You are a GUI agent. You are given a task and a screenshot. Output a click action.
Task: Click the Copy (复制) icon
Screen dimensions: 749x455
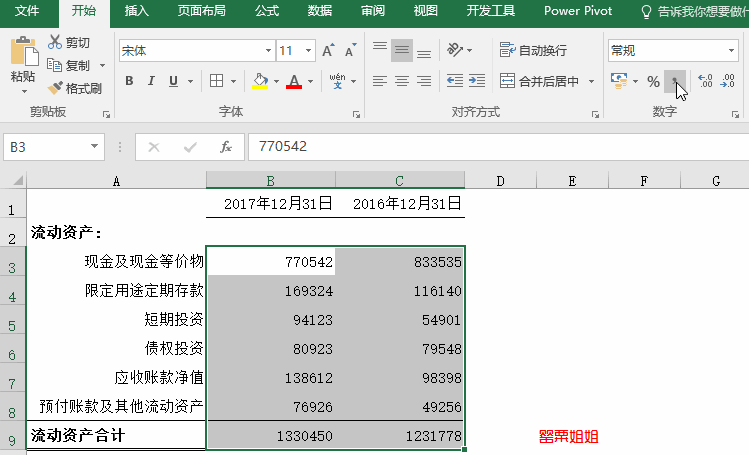[54, 65]
